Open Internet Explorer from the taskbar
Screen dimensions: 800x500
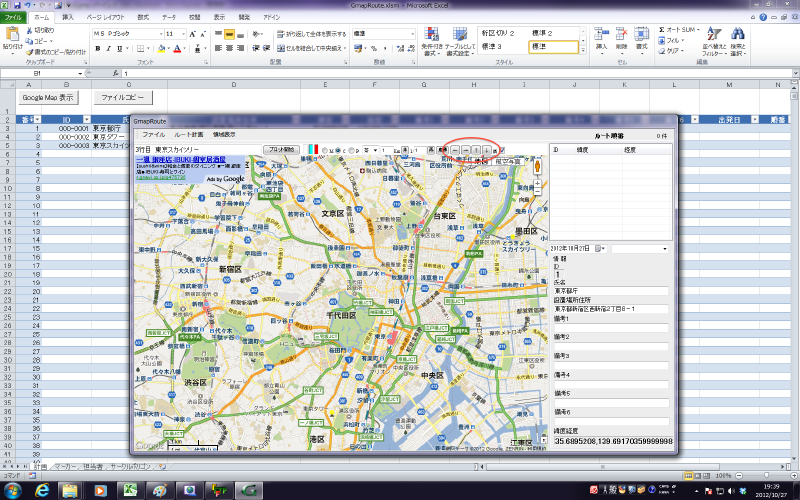[x=43, y=490]
